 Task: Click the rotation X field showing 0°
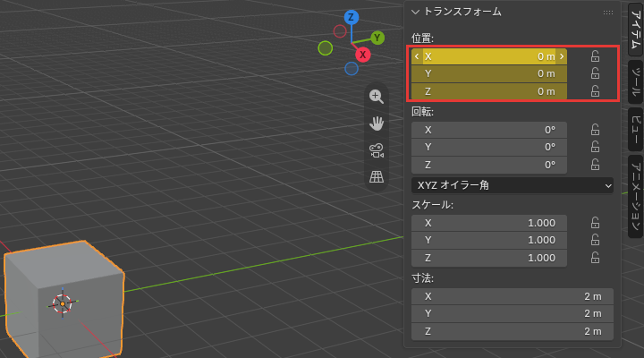click(489, 130)
